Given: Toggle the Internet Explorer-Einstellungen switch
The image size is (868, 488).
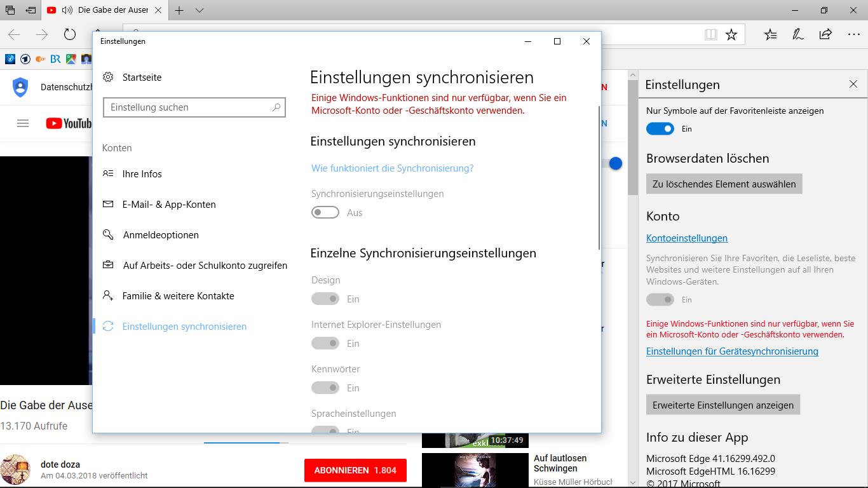Looking at the screenshot, I should pos(325,343).
